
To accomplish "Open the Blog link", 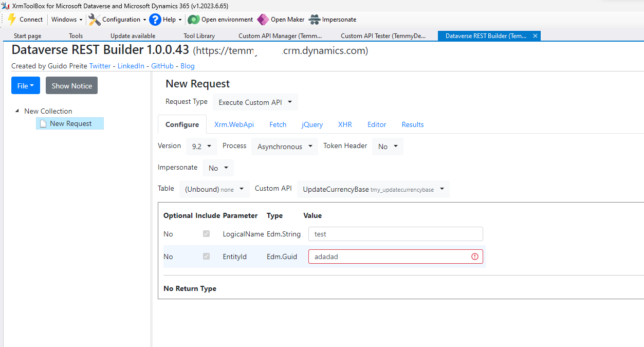I will 188,66.
